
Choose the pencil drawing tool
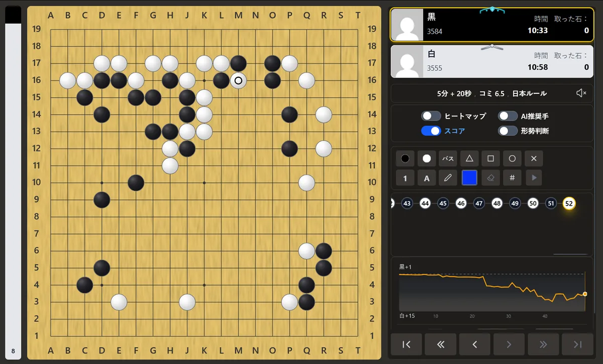pos(448,178)
